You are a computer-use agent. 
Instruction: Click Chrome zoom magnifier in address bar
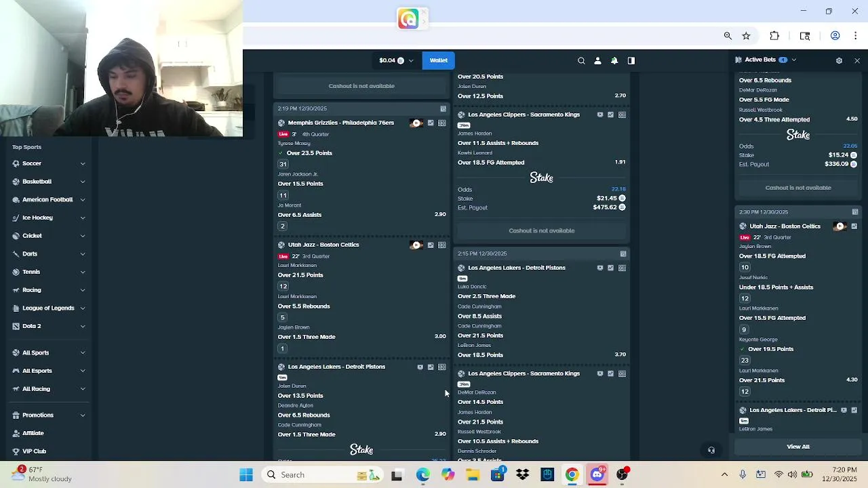728,36
